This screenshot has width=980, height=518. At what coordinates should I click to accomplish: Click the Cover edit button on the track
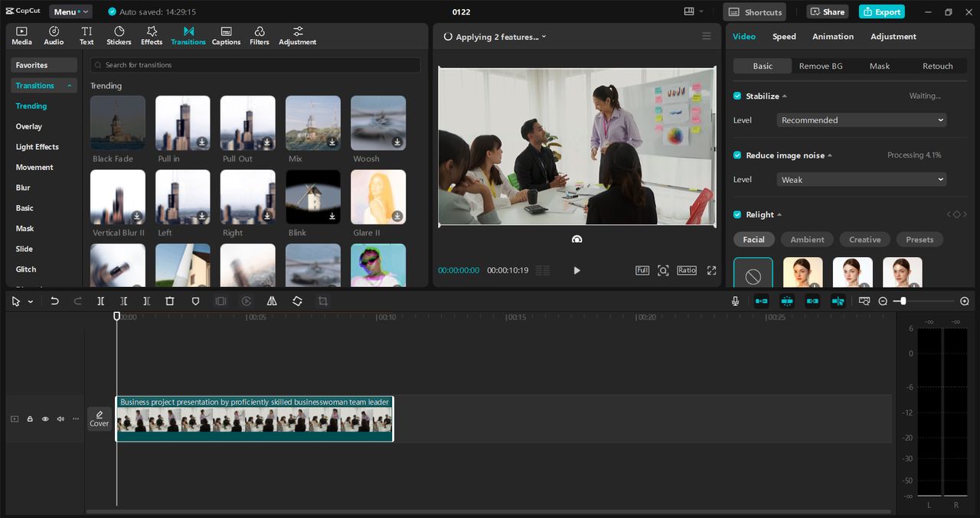100,419
